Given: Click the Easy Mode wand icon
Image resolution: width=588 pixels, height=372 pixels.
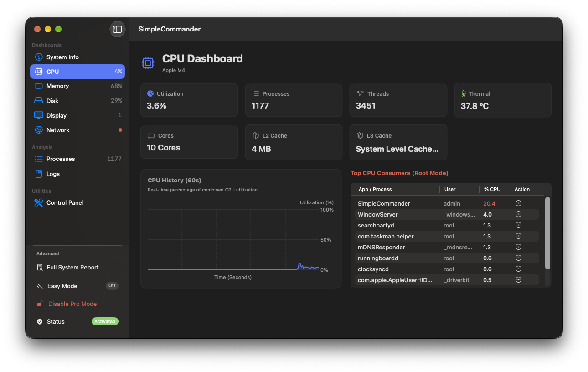Looking at the screenshot, I should (x=40, y=286).
